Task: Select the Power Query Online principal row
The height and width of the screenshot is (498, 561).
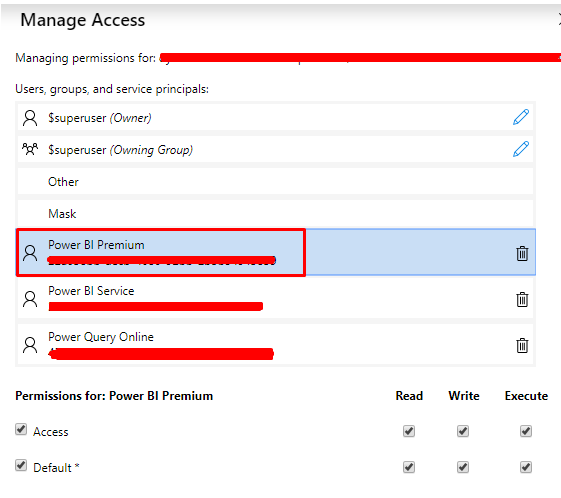Action: point(275,344)
